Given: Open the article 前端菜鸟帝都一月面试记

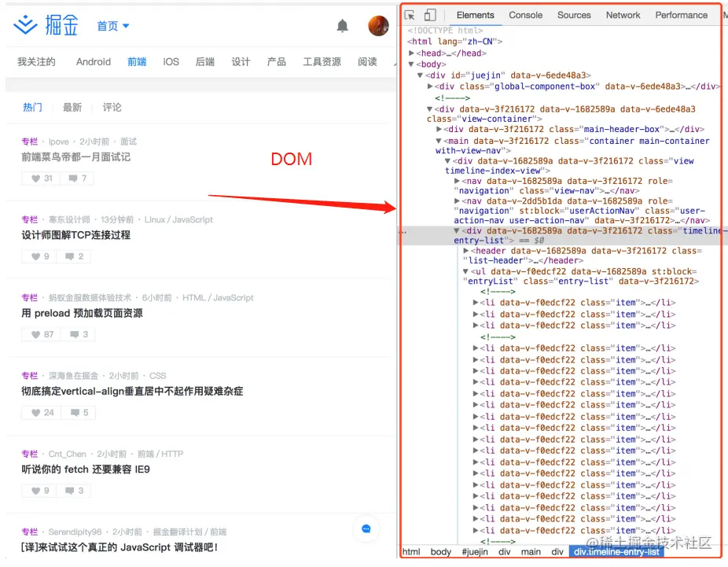Looking at the screenshot, I should [x=75, y=157].
